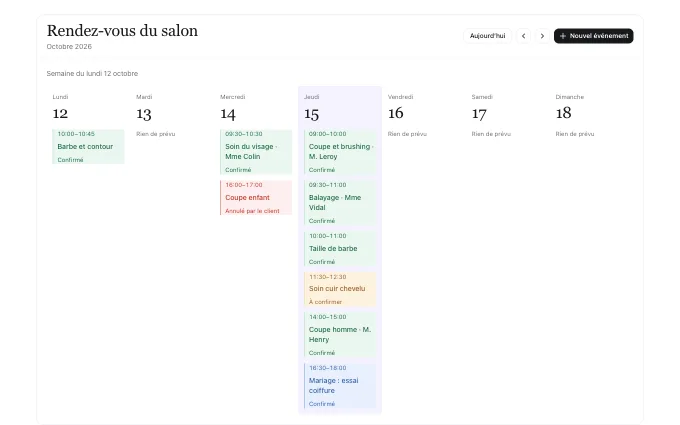
Task: Open the Taille de barbe appointment
Action: [x=340, y=249]
